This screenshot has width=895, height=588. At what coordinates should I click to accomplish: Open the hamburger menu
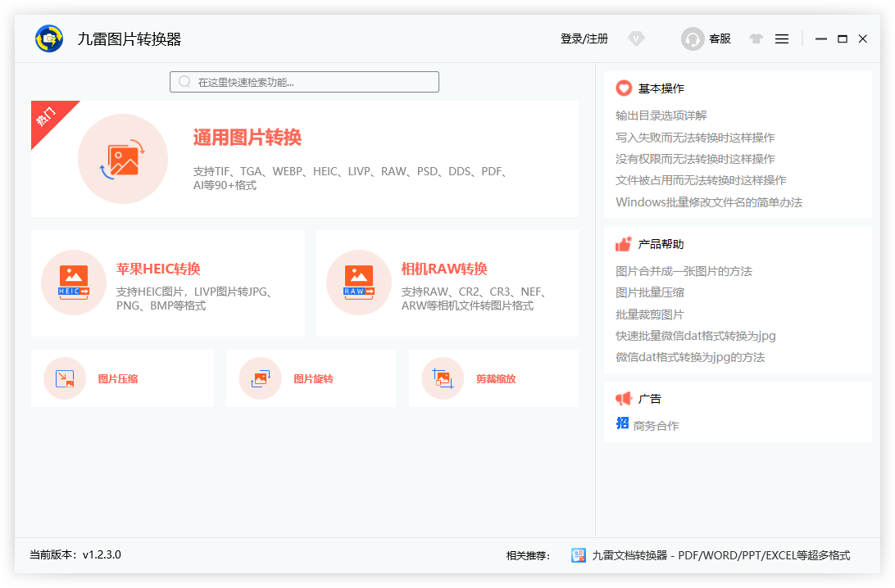point(782,38)
